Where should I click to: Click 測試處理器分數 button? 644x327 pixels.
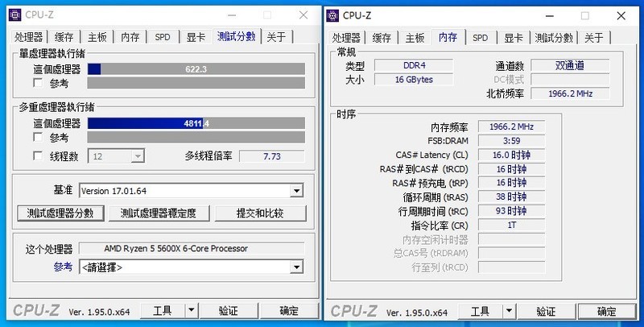tap(60, 213)
